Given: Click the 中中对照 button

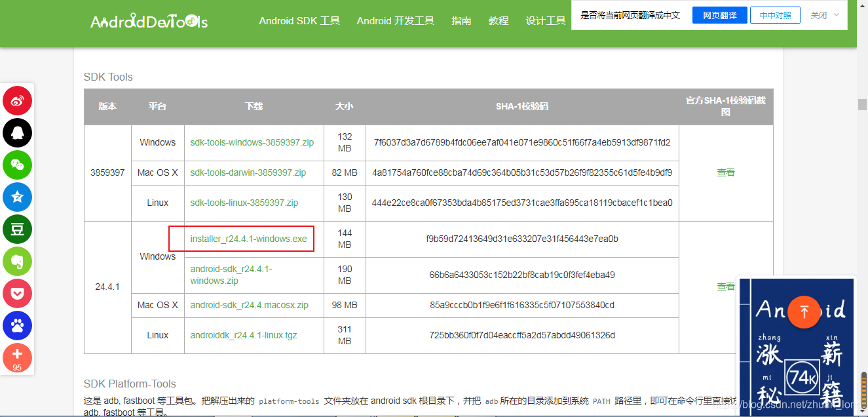Looking at the screenshot, I should [x=776, y=15].
